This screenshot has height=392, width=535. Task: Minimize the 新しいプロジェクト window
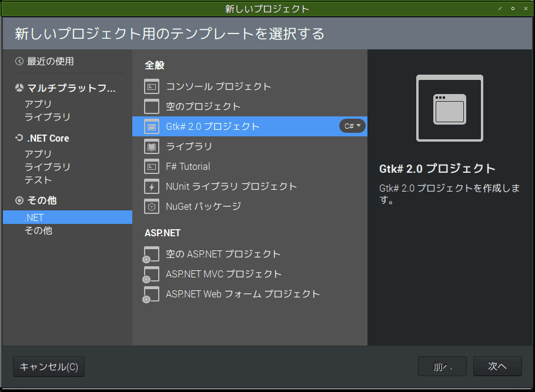pos(500,9)
